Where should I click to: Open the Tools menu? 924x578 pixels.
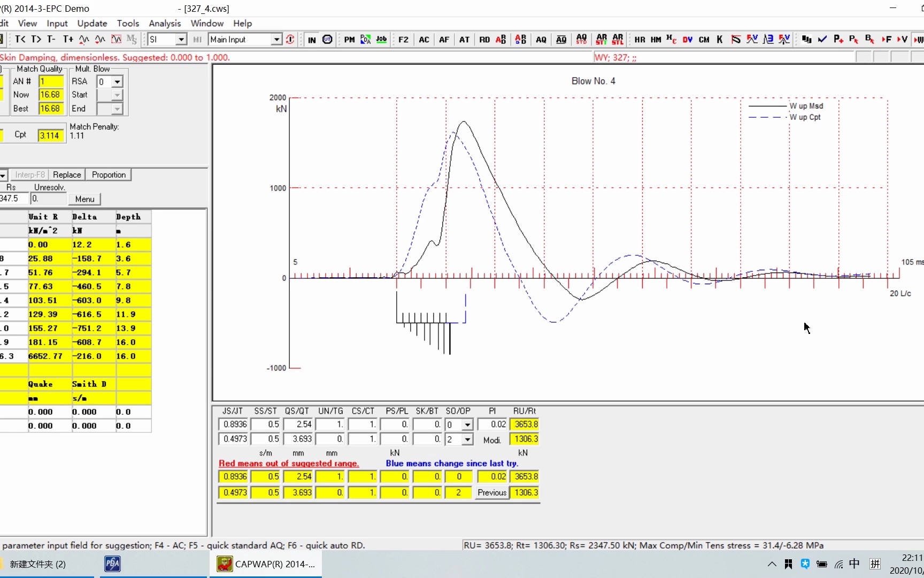(128, 24)
